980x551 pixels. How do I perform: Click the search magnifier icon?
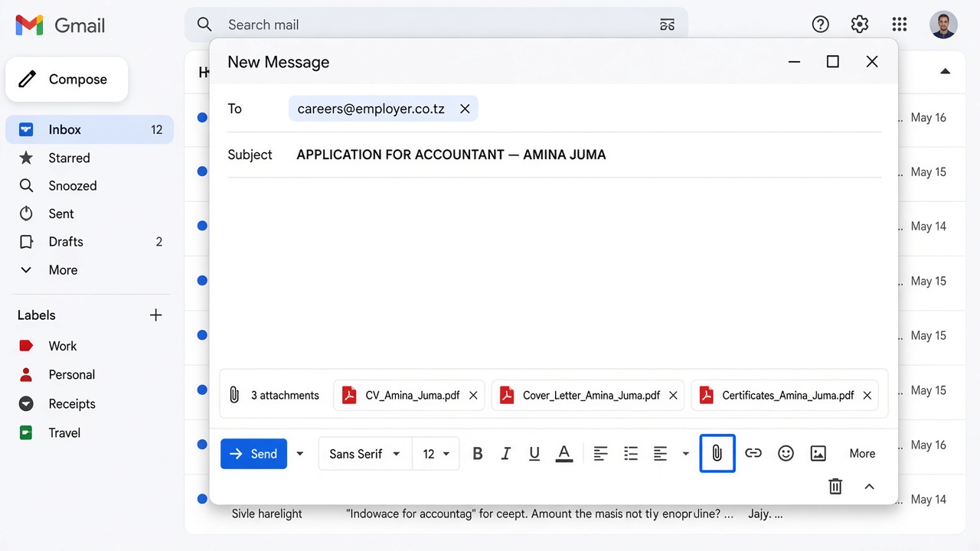click(x=204, y=24)
